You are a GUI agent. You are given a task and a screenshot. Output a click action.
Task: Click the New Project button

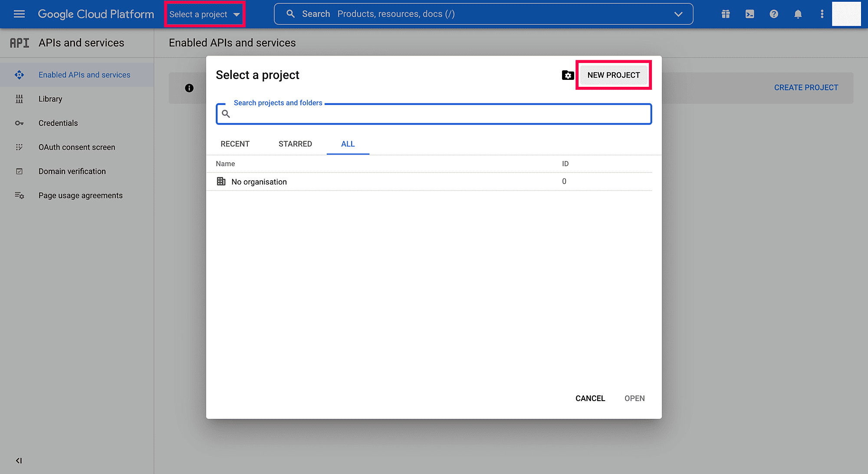coord(613,75)
